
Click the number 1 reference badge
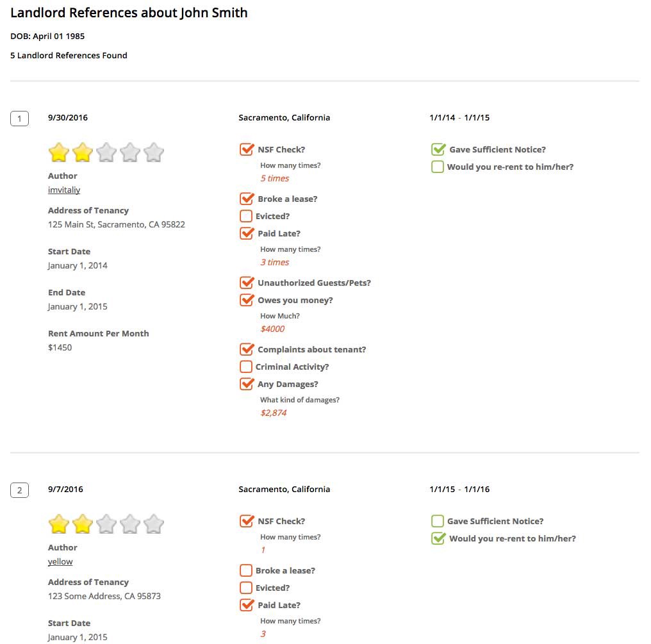(x=19, y=119)
